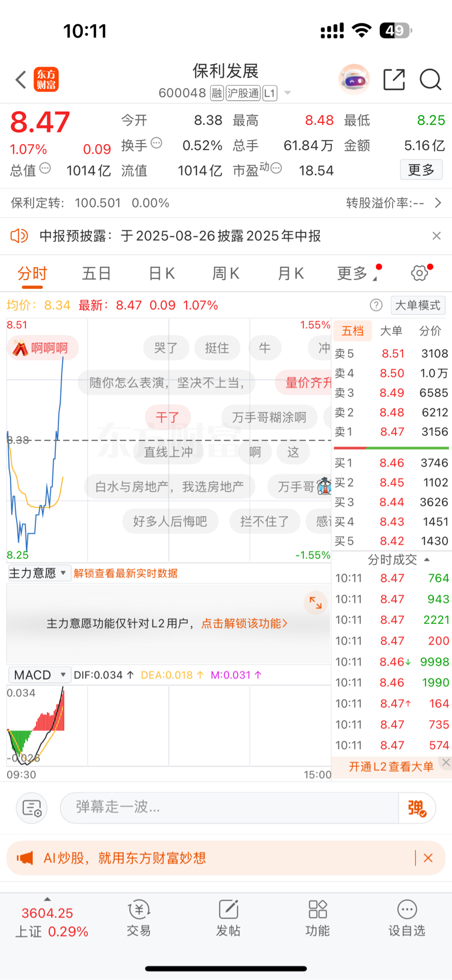Viewport: 452px width, 980px height.
Task: Open the 中报预披露 announcement text
Action: (x=180, y=236)
